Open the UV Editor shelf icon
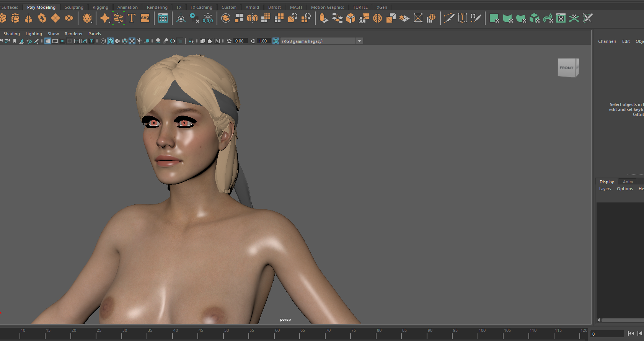The height and width of the screenshot is (341, 644). point(561,18)
